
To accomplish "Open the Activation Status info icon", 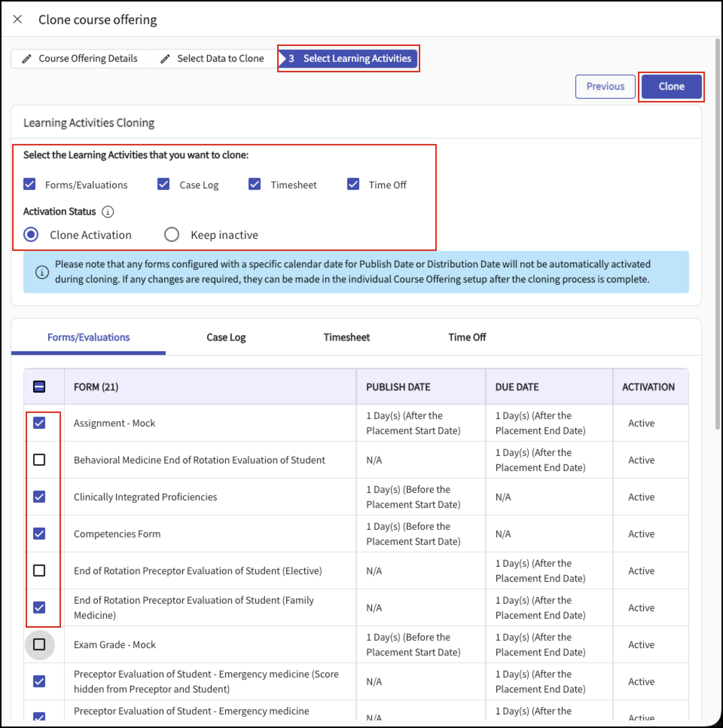I will coord(108,212).
